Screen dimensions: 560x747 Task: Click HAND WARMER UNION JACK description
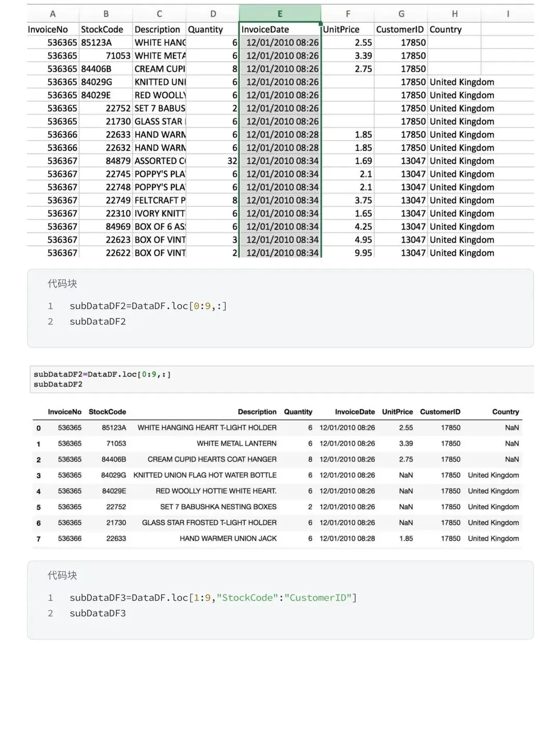(228, 538)
